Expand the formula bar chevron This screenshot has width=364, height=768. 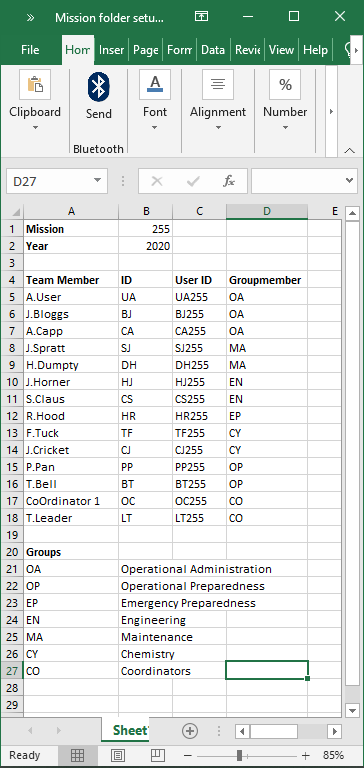(349, 181)
